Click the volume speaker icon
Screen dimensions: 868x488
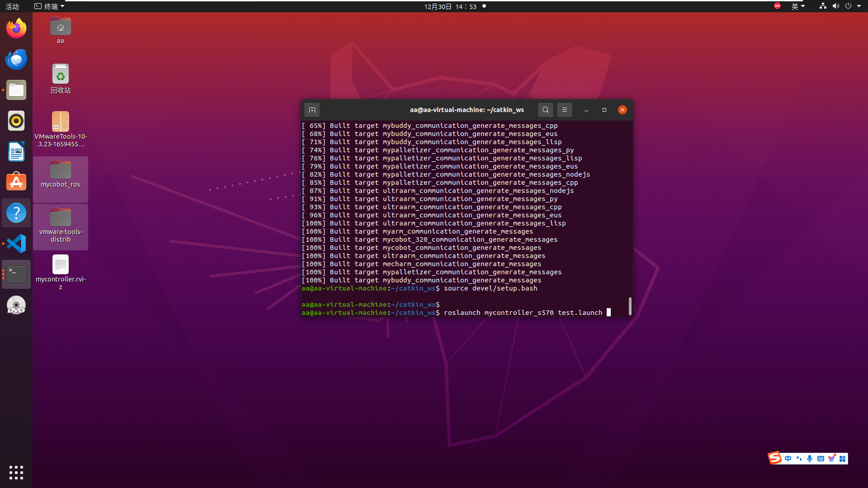tap(835, 6)
